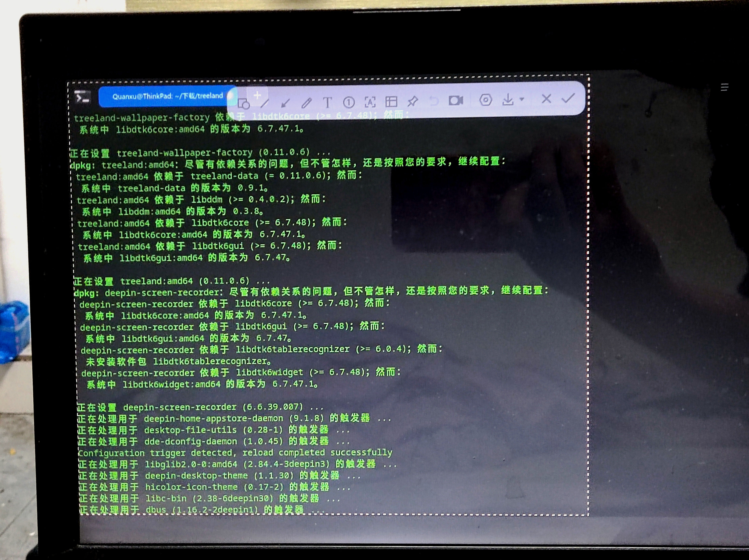The height and width of the screenshot is (560, 749).
Task: Select the text T annotation tool
Action: click(327, 102)
